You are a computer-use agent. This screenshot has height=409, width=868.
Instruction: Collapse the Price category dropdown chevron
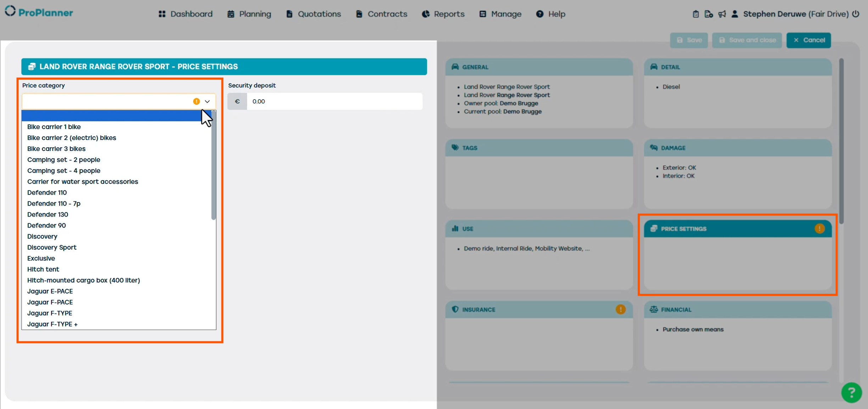pyautogui.click(x=207, y=101)
